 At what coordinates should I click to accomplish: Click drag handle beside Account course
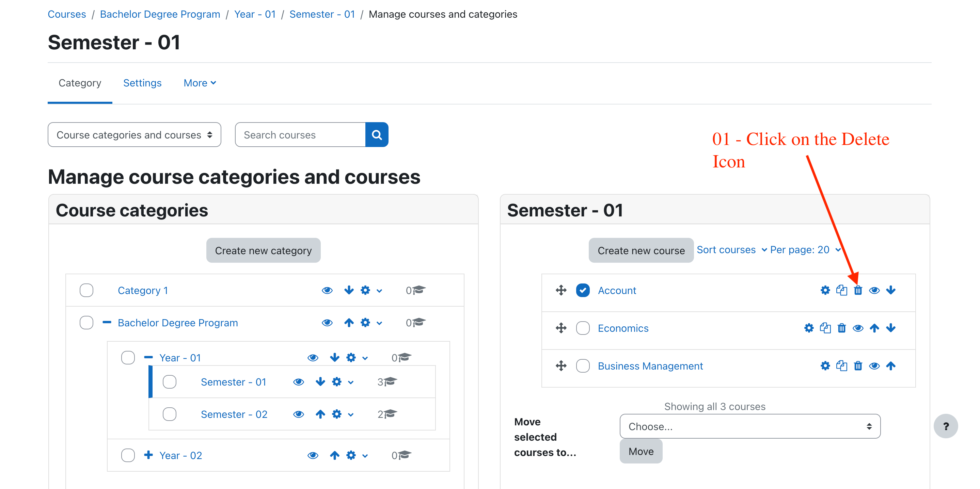click(561, 291)
